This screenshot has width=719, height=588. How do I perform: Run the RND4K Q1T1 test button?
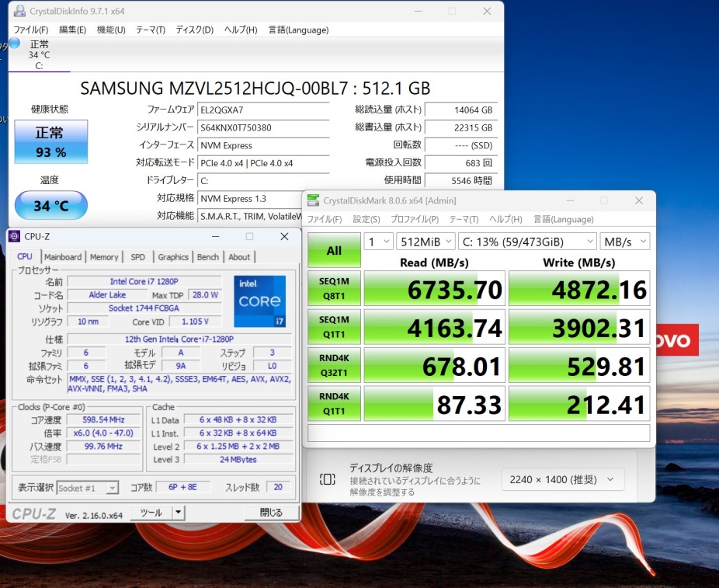[x=334, y=404]
